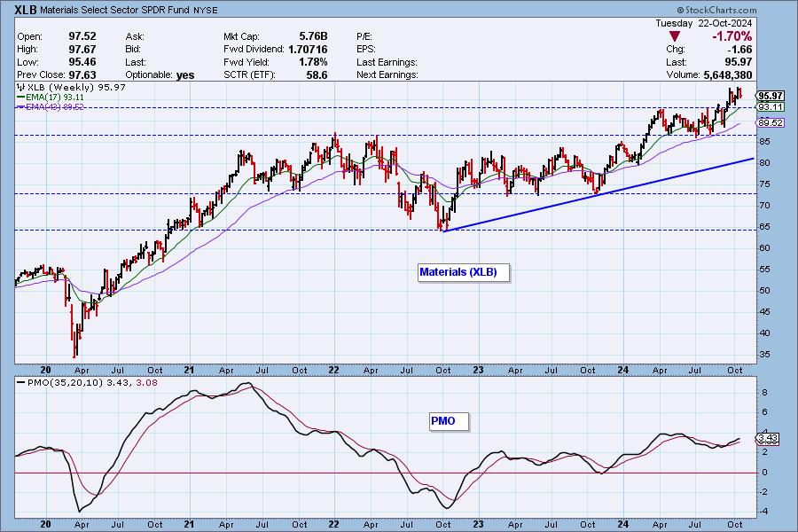Click the 3.43 PMO value tag
The image size is (798, 532).
point(768,437)
